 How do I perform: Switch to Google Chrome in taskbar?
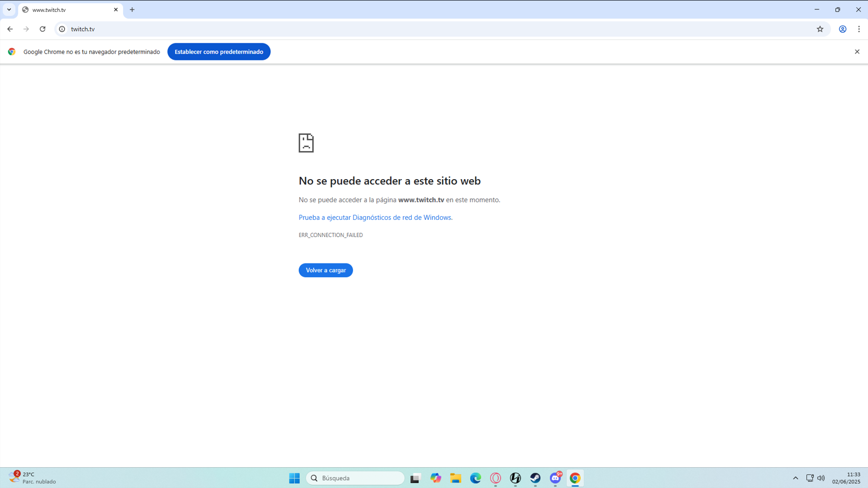click(575, 478)
